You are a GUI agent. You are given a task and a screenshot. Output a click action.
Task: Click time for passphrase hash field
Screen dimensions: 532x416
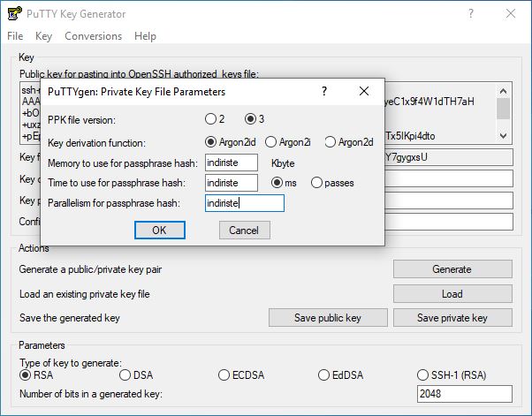(232, 183)
